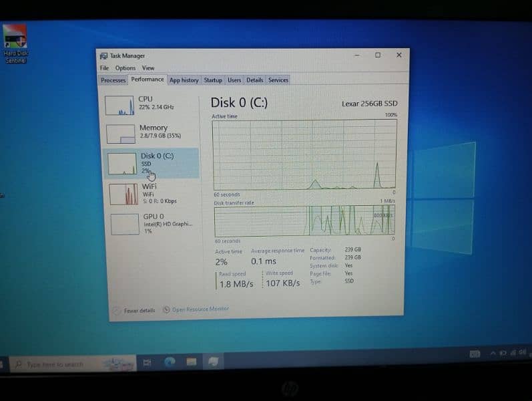Viewport: 532px width, 401px height.
Task: Switch to the Processes tab
Action: tap(113, 80)
